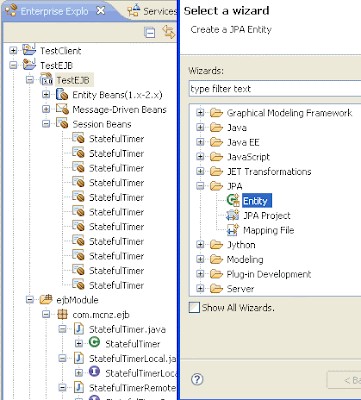Click the JPA Project wizard icon

click(x=232, y=215)
